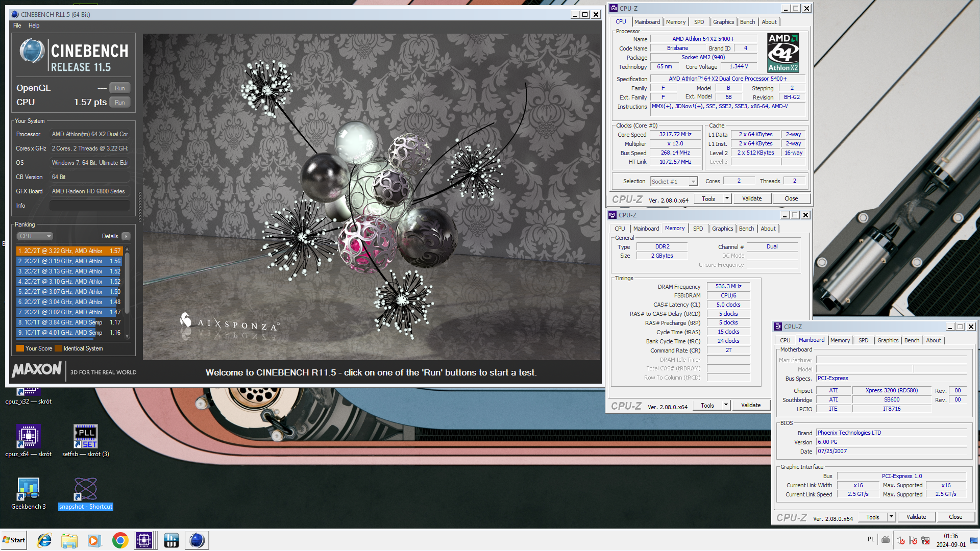Click the top CPU-Z window title icon
980x551 pixels.
614,8
